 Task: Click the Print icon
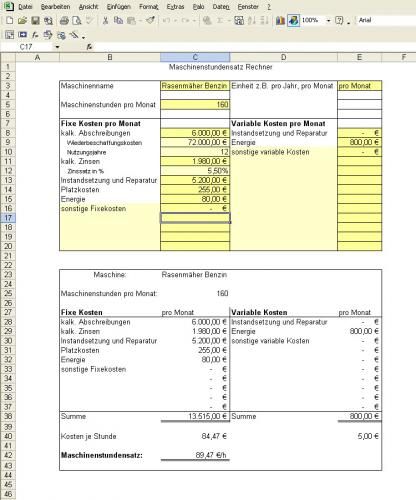[x=64, y=21]
